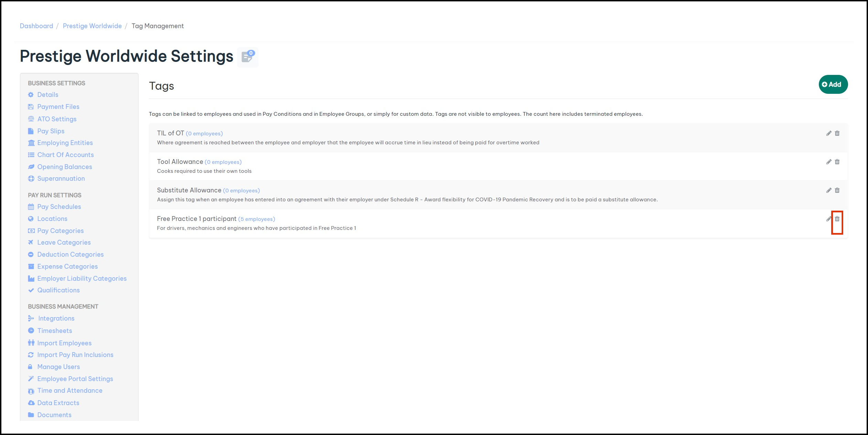Screen dimensions: 868x435
Task: Open Manage Users in sidebar
Action: tap(58, 367)
